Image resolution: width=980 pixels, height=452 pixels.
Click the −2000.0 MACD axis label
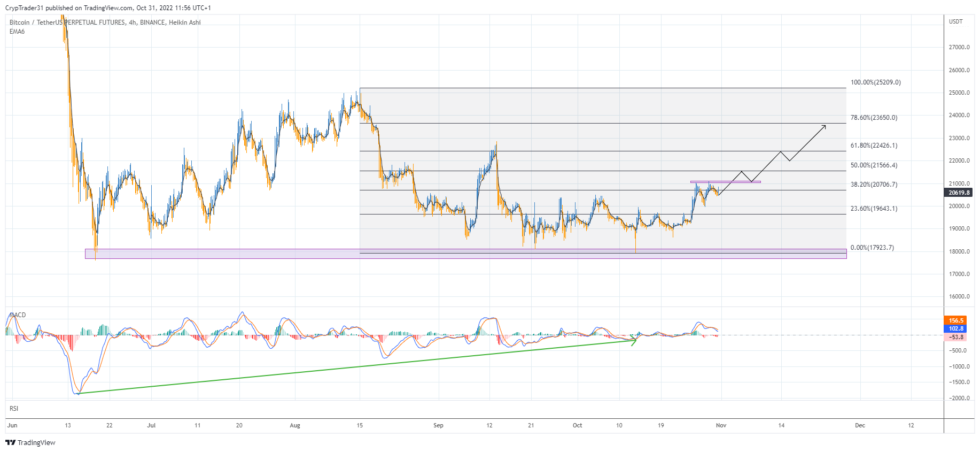959,398
